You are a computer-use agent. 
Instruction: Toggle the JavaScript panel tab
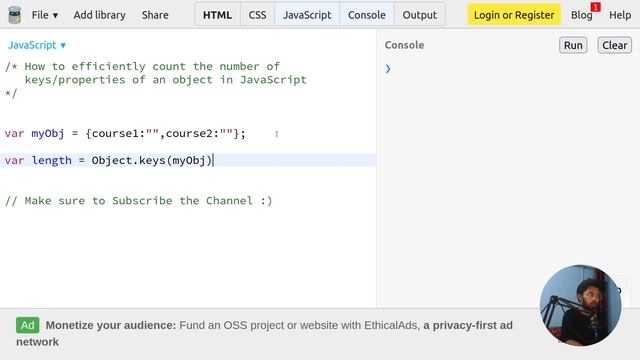[x=307, y=15]
